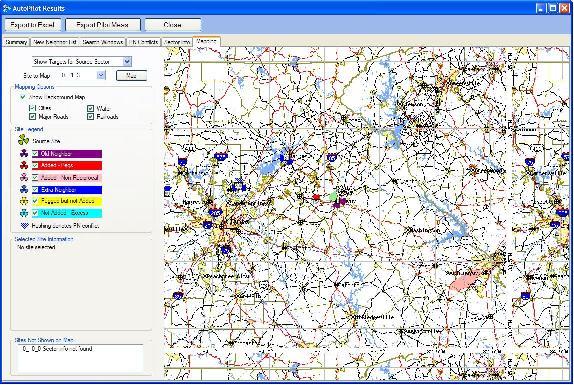The width and height of the screenshot is (574, 385).
Task: Click the cyan Not Added site icon
Action: click(24, 213)
